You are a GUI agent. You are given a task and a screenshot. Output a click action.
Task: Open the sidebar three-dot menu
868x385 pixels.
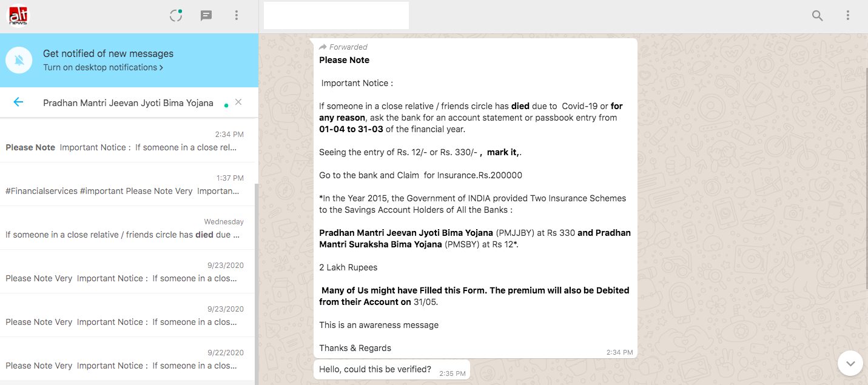(237, 16)
